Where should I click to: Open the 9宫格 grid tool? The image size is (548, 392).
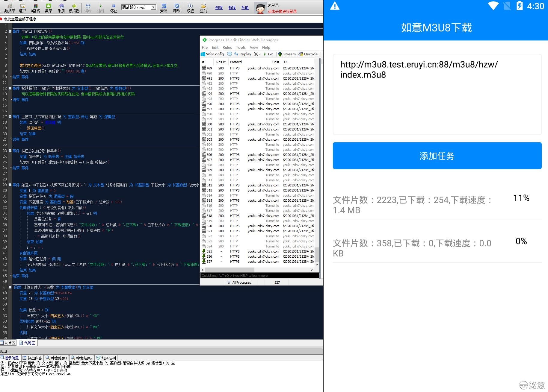pyautogui.click(x=35, y=8)
